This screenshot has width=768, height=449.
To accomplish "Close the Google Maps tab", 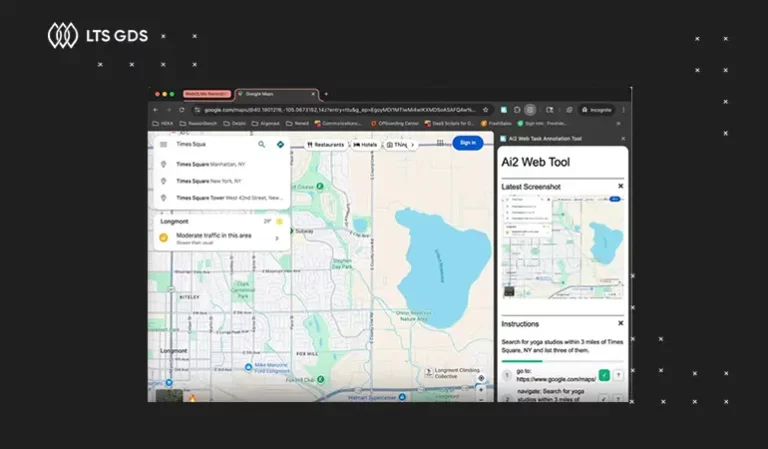I will [313, 94].
